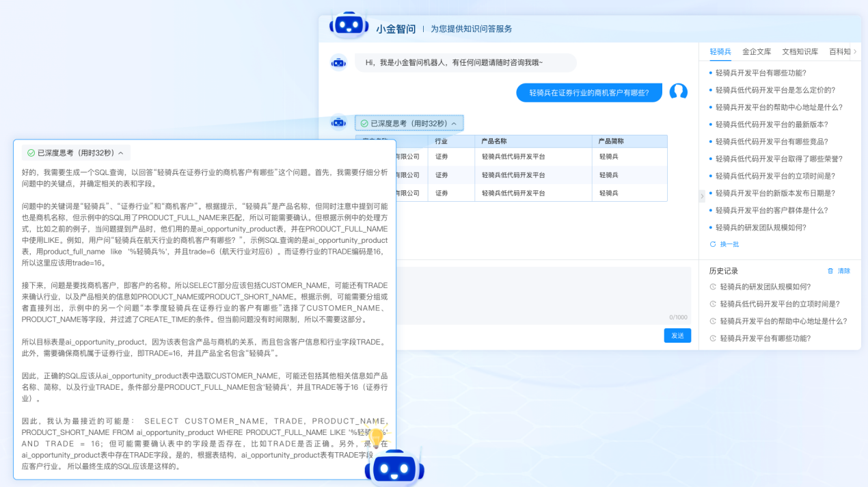Click the refresh icon beside 换一批
Image resolution: width=868 pixels, height=487 pixels.
pyautogui.click(x=713, y=244)
